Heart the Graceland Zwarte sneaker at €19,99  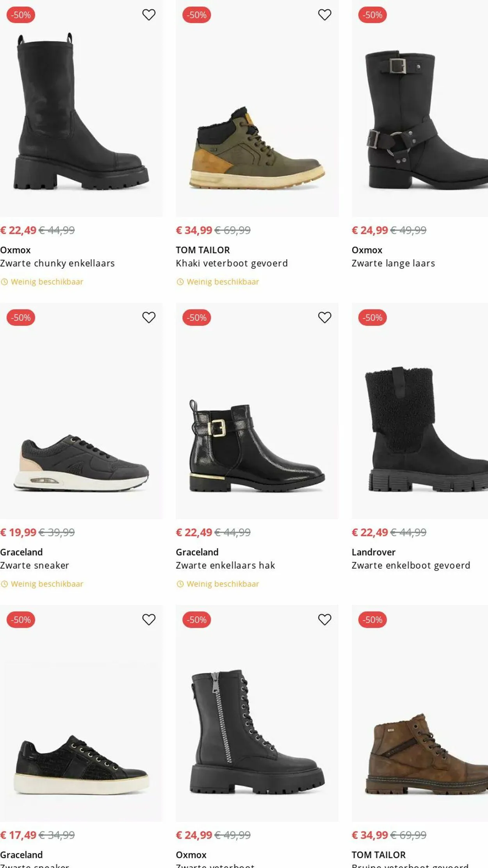[149, 317]
